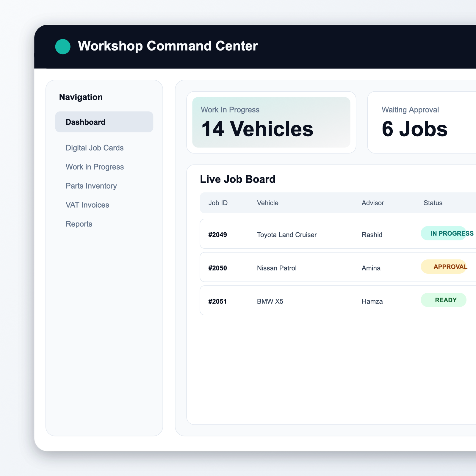Open the Work in Progress section
Screen dimensions: 476x476
click(95, 167)
